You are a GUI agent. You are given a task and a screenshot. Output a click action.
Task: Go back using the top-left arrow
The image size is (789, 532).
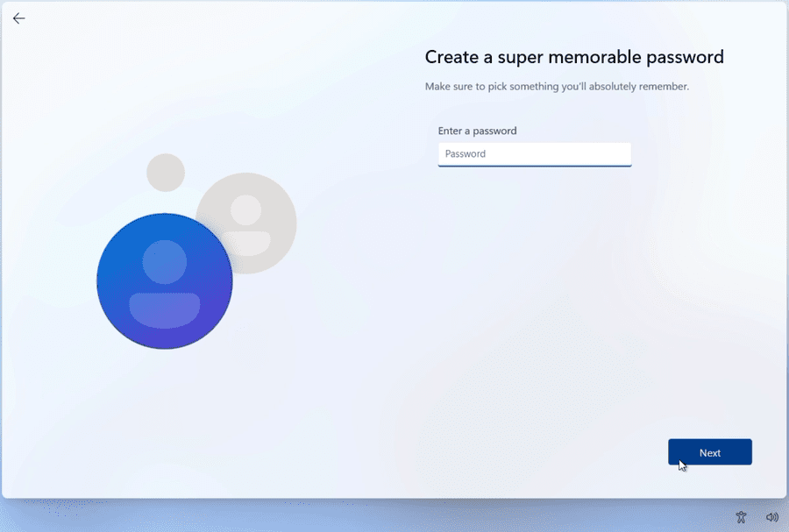tap(18, 18)
